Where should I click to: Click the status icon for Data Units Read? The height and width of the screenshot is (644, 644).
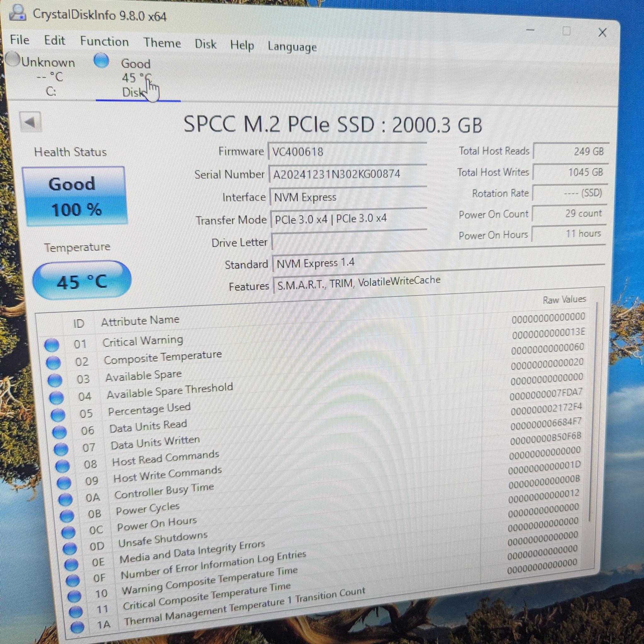pos(60,432)
